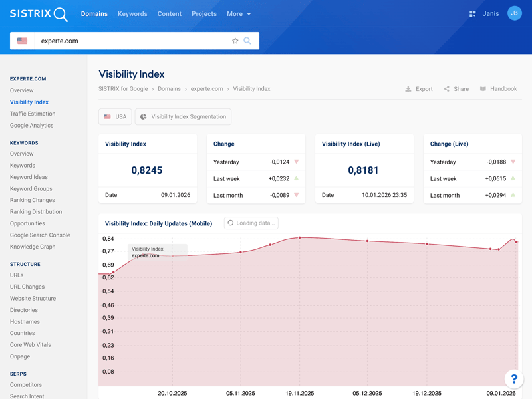Open the blue help question mark button

513,379
